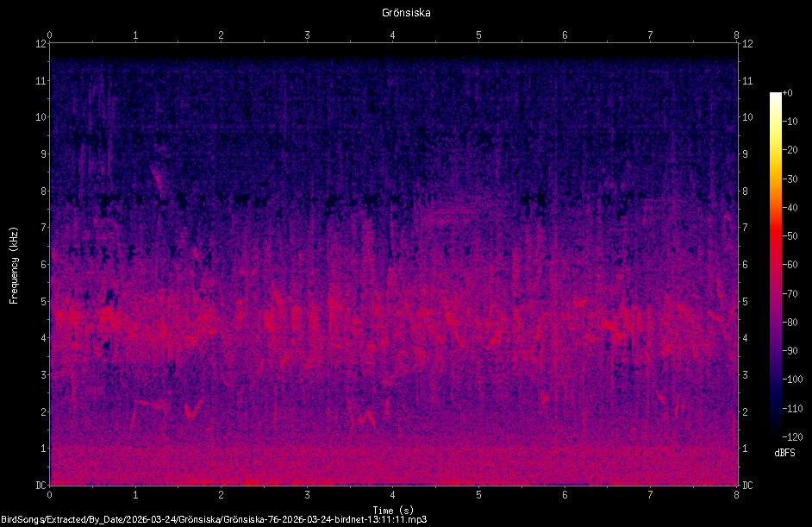Click the 1 kHz right axis label
The width and height of the screenshot is (812, 527).
[x=746, y=449]
